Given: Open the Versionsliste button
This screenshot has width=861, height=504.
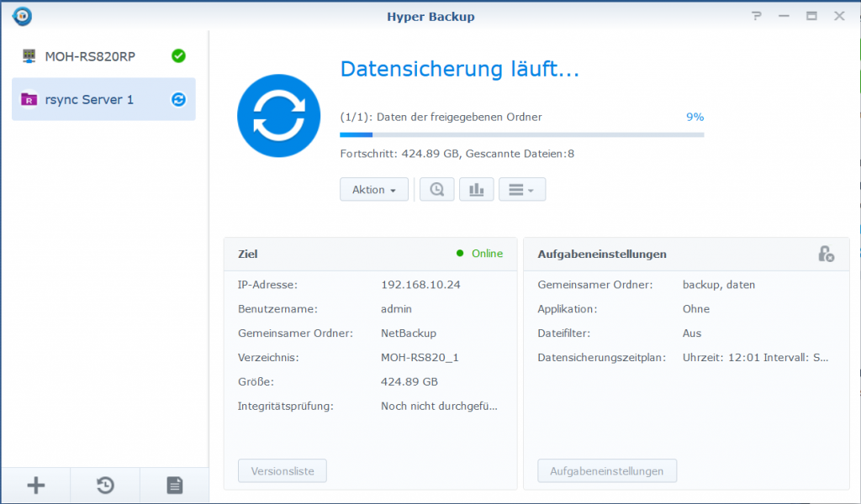Looking at the screenshot, I should coord(282,470).
